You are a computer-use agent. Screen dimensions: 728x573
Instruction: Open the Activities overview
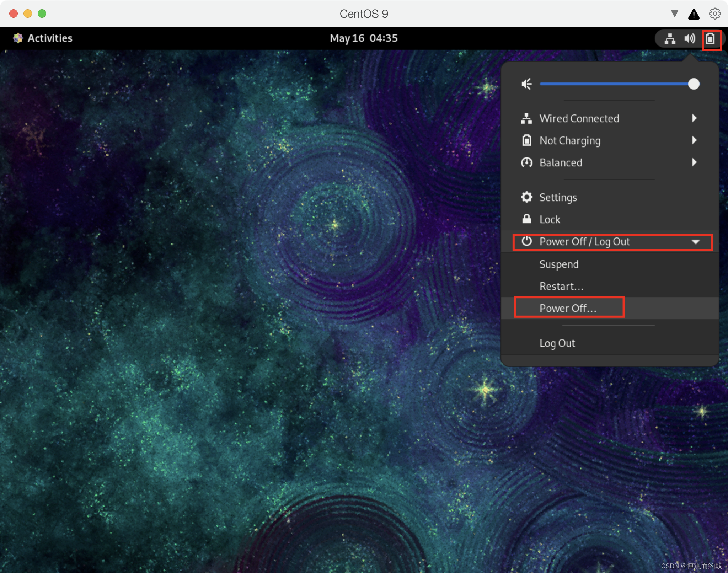pyautogui.click(x=50, y=38)
